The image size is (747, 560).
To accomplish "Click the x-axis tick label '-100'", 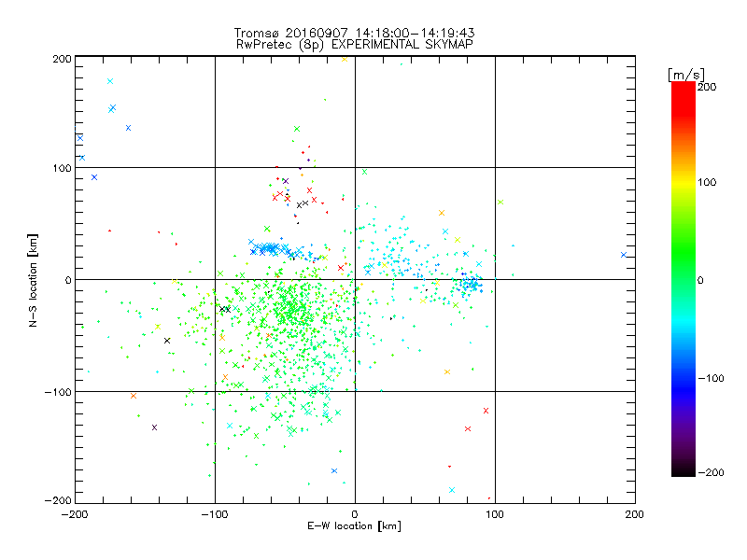I will 215,514.
